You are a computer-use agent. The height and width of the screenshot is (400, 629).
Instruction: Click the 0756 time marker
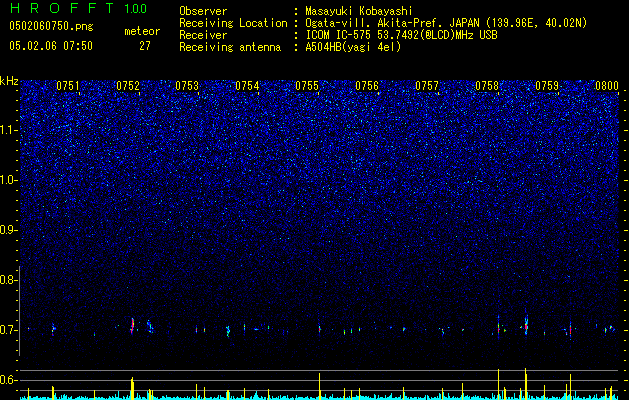367,86
